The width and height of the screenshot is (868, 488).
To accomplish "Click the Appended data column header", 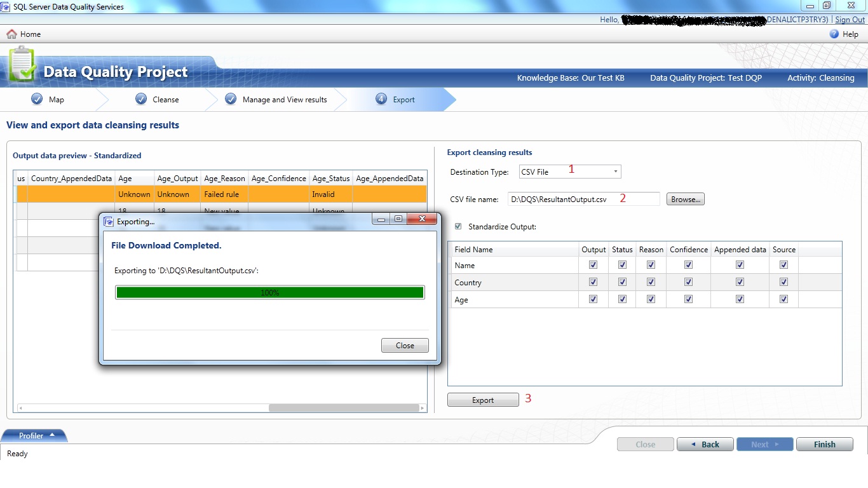I will coord(740,249).
